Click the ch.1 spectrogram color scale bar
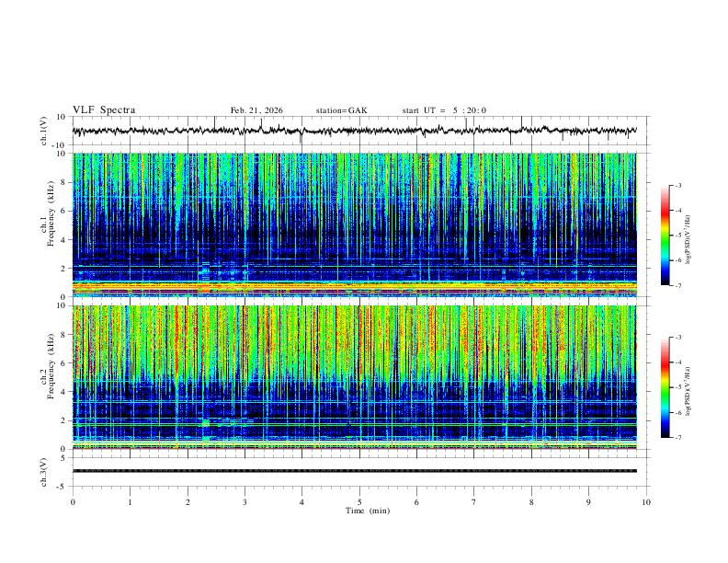The width and height of the screenshot is (728, 563). 665,236
